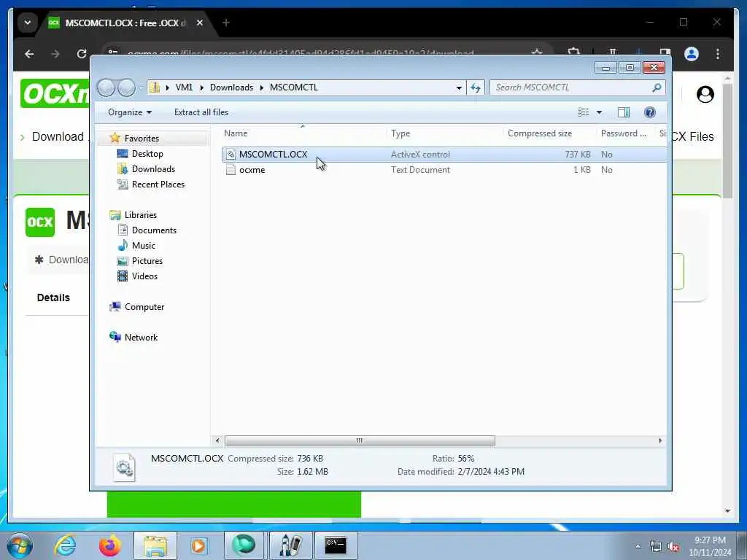The width and height of the screenshot is (747, 560).
Task: Sort by the Type column header
Action: pos(445,134)
